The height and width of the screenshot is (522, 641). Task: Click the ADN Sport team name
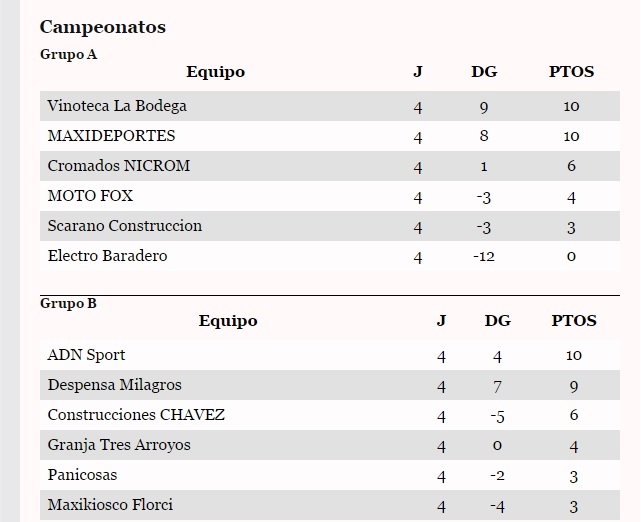pos(86,355)
